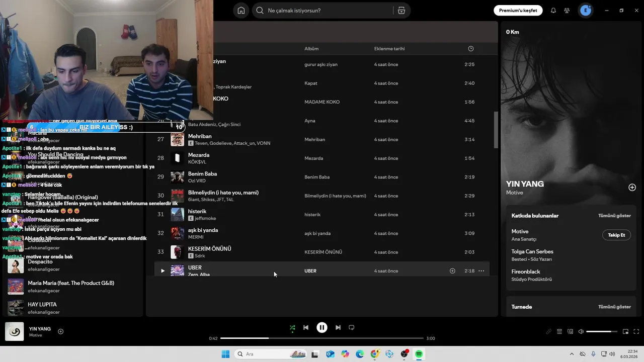
Task: Seek within the song progress bar
Action: pos(322,338)
